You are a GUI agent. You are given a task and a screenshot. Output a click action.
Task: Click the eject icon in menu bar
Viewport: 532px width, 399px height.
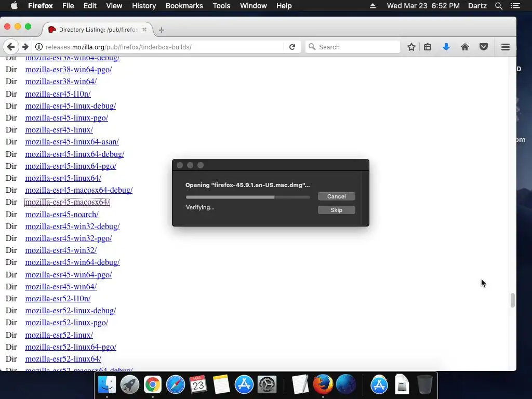click(x=373, y=6)
